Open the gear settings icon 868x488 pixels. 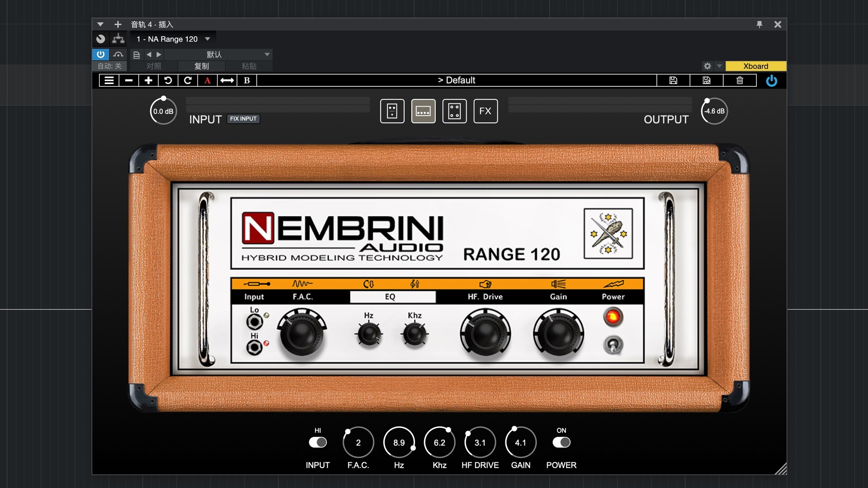(708, 66)
